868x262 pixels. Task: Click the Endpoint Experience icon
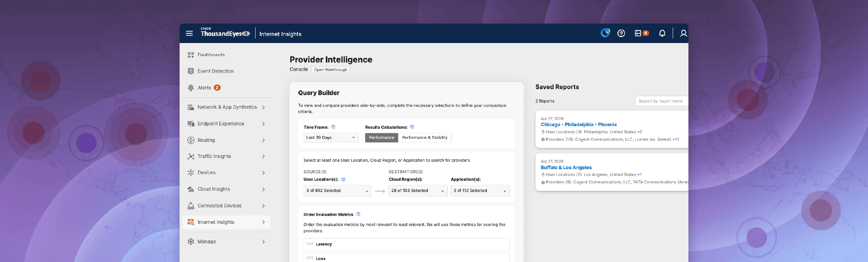point(191,124)
